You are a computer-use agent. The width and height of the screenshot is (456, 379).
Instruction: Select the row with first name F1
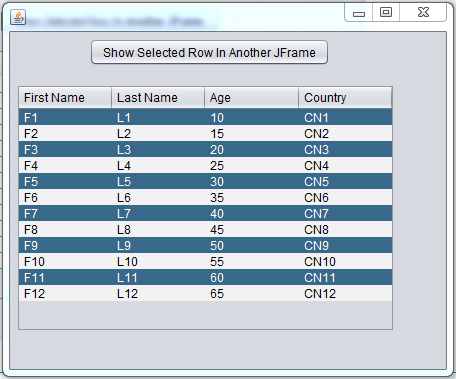point(205,117)
